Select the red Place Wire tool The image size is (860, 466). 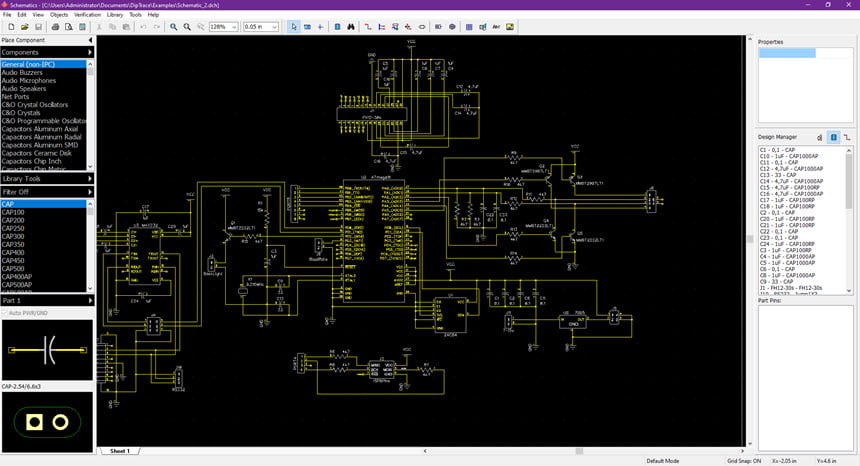click(x=367, y=26)
